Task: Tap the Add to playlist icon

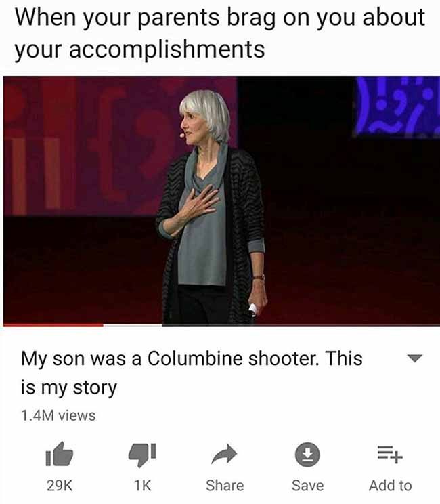Action: coord(390,454)
